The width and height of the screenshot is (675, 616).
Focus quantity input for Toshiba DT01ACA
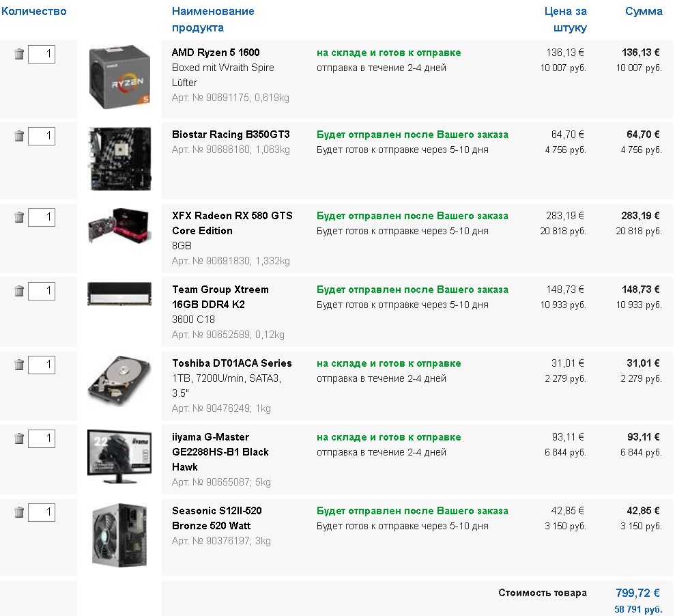42,365
